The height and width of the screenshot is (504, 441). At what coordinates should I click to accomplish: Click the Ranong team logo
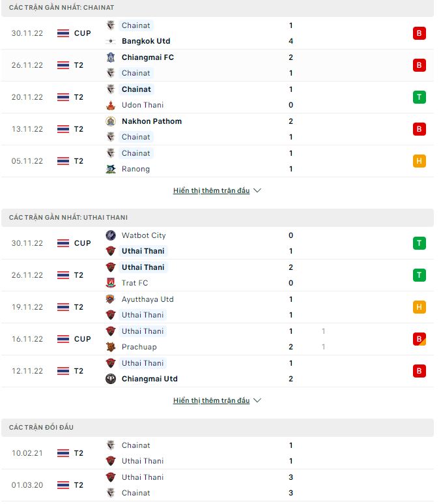(x=110, y=169)
